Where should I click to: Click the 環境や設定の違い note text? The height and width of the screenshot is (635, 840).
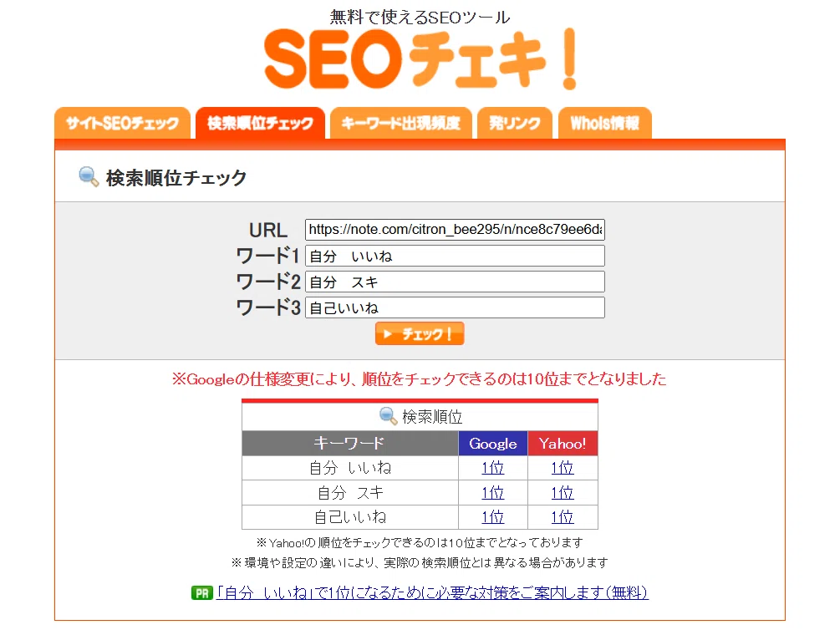point(420,562)
